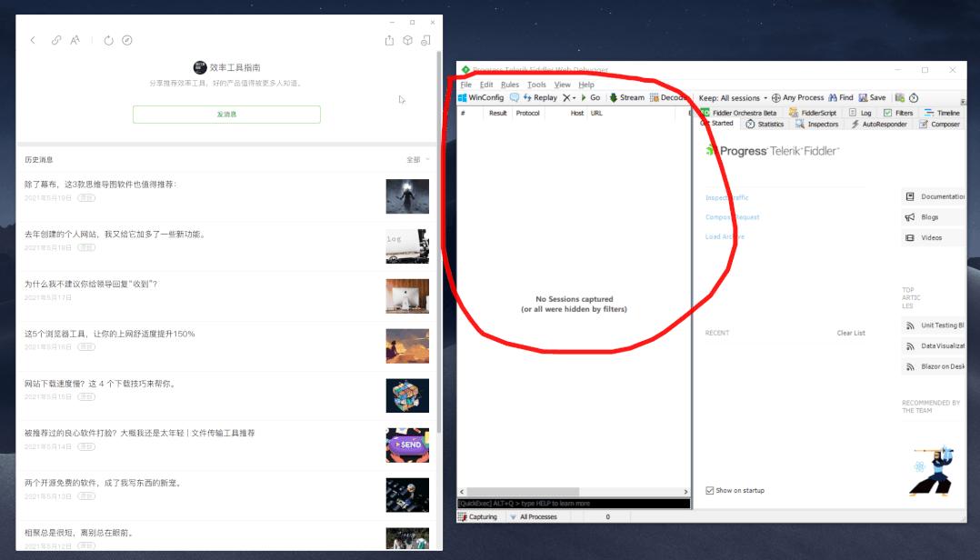Open Fiddler Edit menu
Screen dimensions: 980x560
pyautogui.click(x=486, y=85)
